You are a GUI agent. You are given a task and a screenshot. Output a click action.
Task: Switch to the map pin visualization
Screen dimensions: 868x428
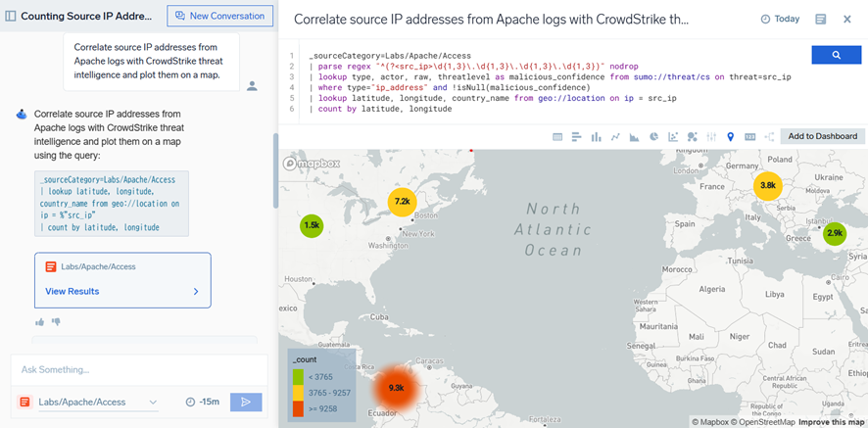[731, 137]
